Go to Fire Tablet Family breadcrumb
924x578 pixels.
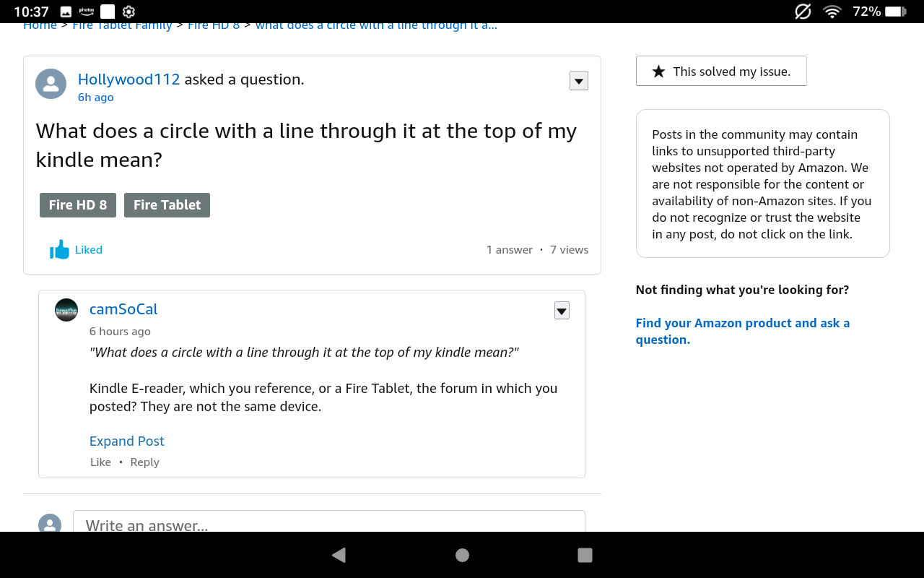[x=122, y=27]
